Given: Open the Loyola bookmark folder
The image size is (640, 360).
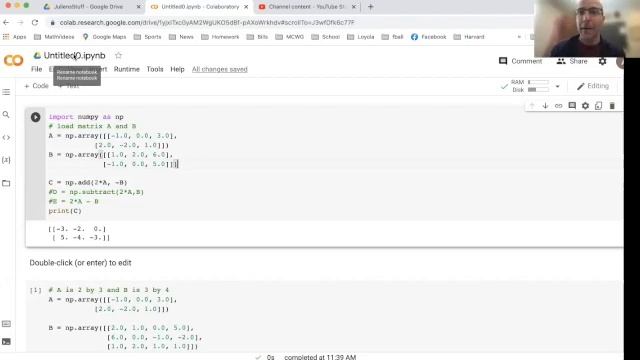Looking at the screenshot, I should 361,37.
